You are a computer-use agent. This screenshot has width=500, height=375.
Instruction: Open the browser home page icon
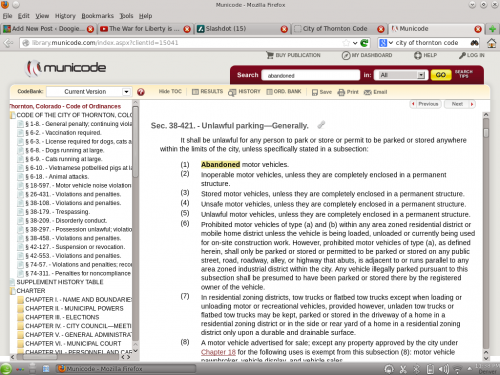[x=491, y=43]
